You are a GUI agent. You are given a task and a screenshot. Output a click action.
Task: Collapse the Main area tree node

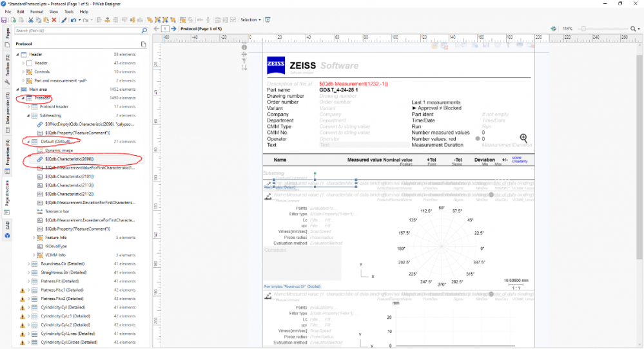[17, 90]
